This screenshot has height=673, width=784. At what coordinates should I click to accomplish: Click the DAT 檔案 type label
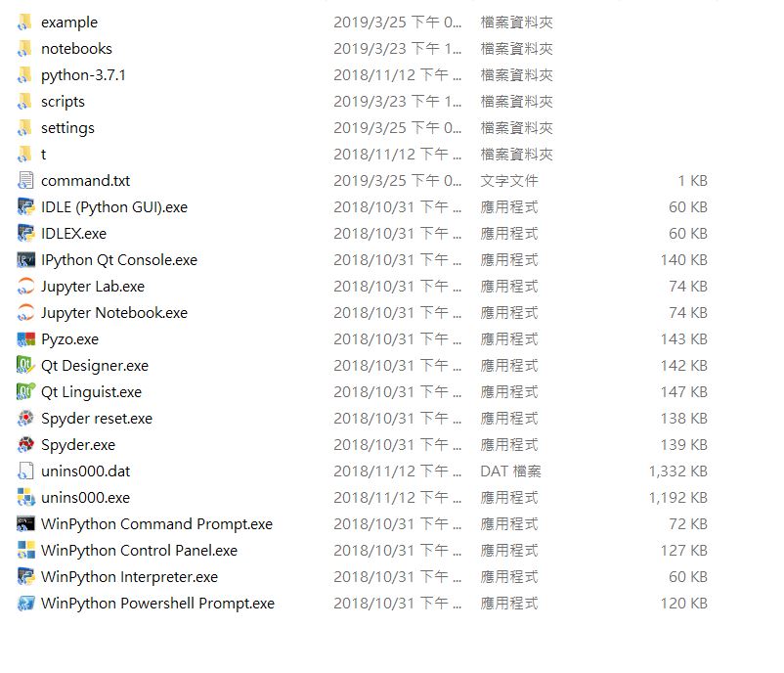[510, 471]
